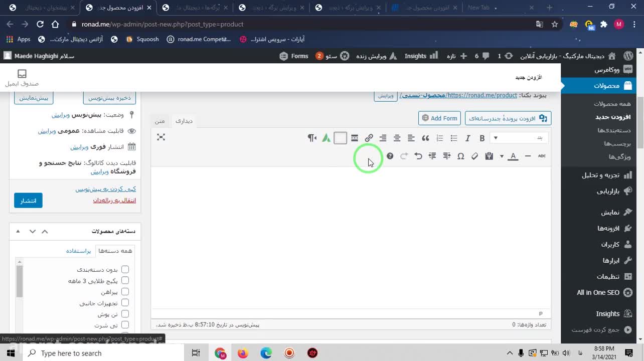Click the insert link icon

click(369, 138)
